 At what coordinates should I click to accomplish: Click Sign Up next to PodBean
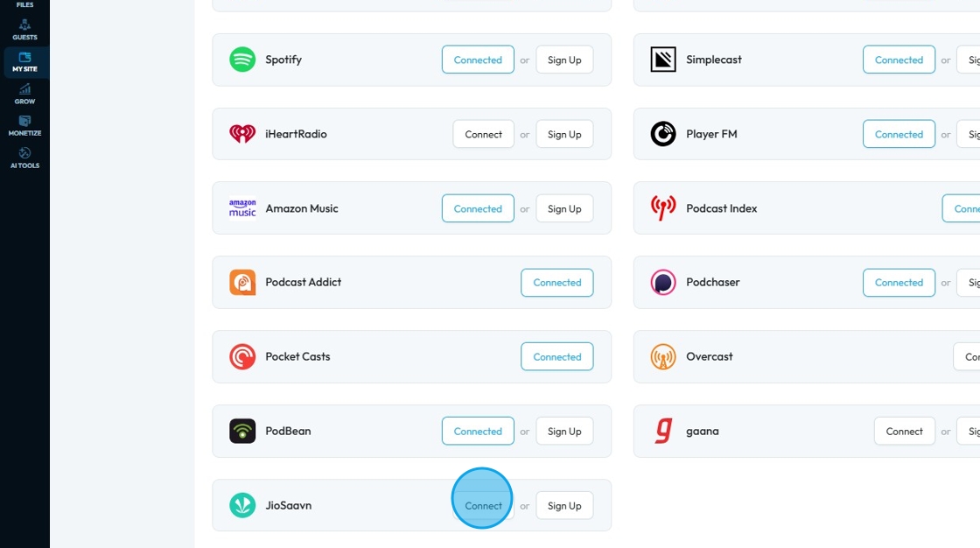pyautogui.click(x=564, y=431)
